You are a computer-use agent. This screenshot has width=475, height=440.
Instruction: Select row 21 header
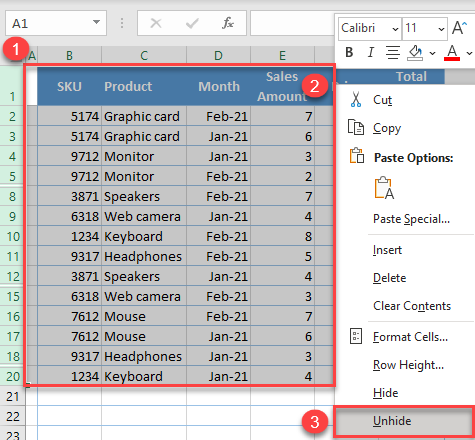click(x=12, y=396)
